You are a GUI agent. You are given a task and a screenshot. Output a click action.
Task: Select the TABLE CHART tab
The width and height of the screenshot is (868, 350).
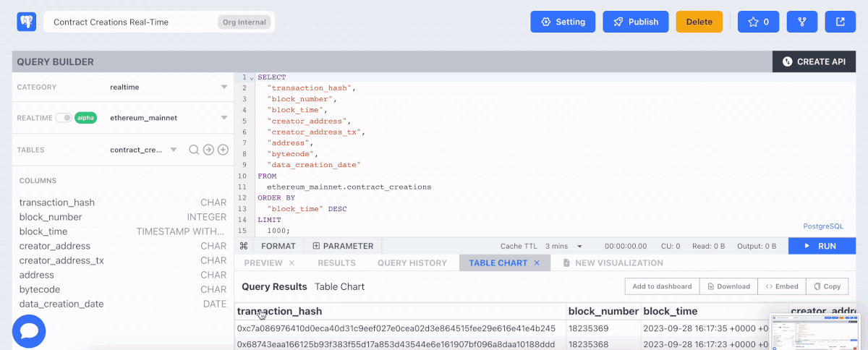(498, 262)
